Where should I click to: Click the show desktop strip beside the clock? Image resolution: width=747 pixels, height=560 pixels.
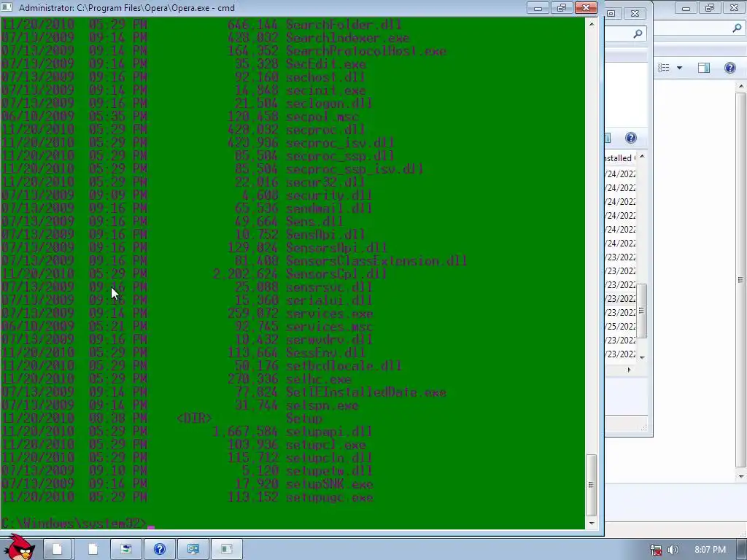click(x=743, y=550)
